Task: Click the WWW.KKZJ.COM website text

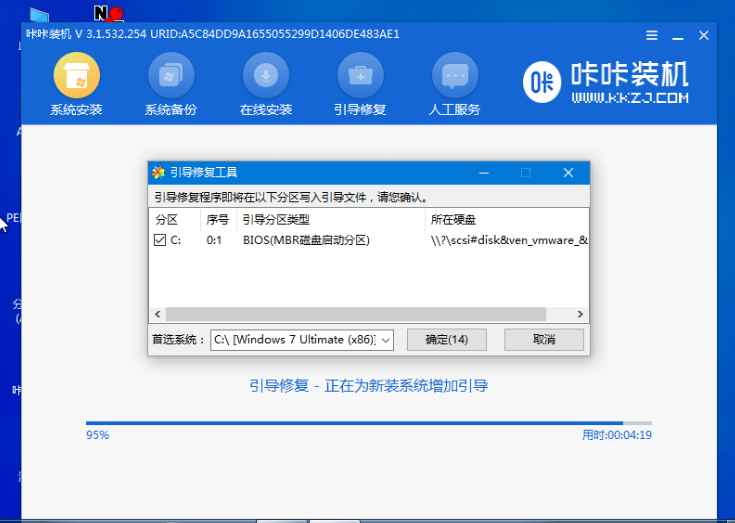Action: (x=630, y=98)
